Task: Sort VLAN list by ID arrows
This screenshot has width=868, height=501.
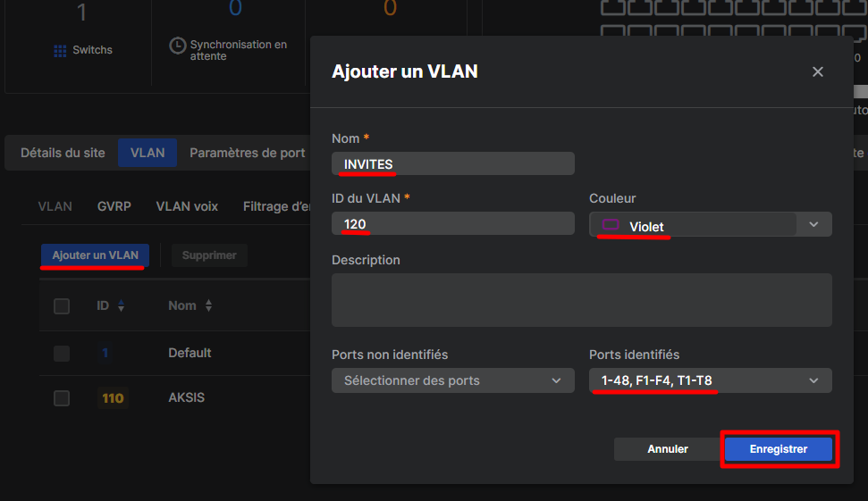Action: (122, 305)
